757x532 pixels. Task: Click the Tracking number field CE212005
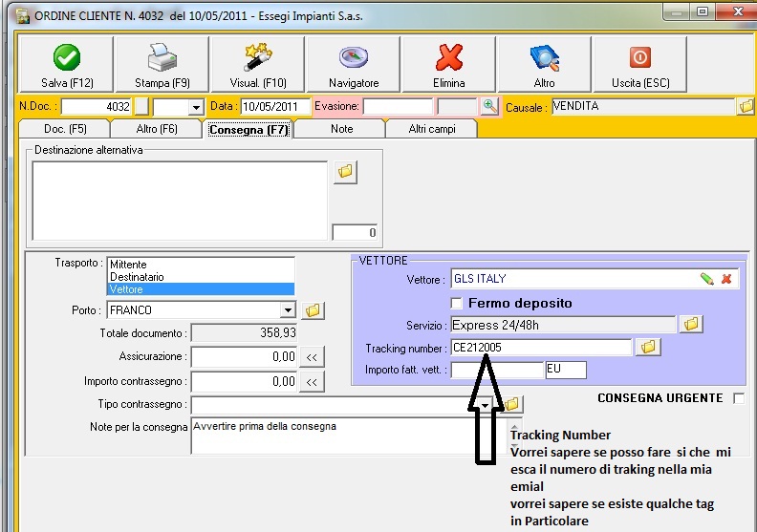(541, 348)
